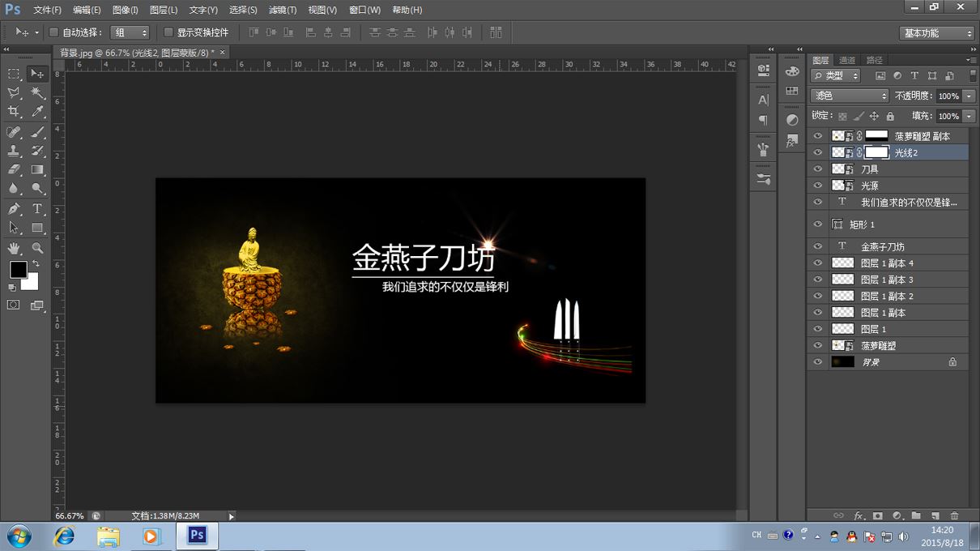Open the 图像(I) menu

point(125,10)
